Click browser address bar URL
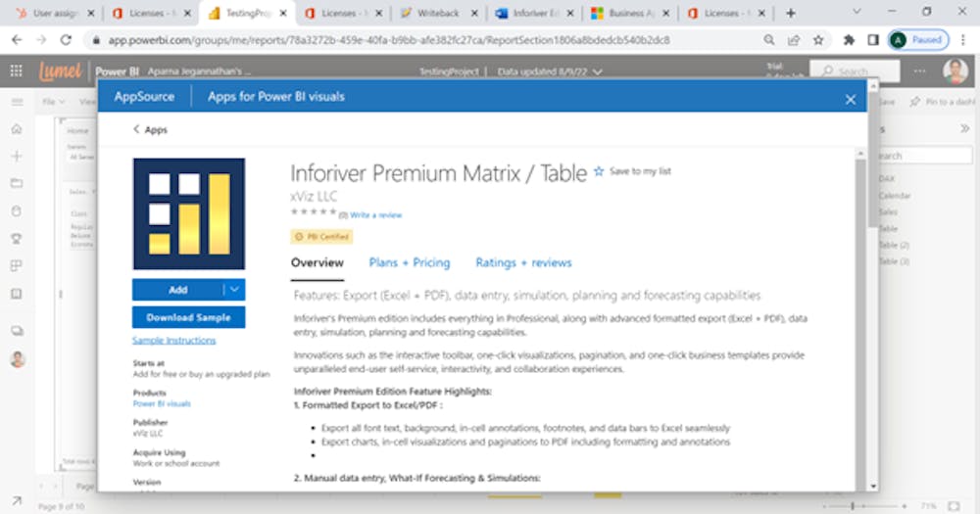This screenshot has height=514, width=980. (x=389, y=40)
